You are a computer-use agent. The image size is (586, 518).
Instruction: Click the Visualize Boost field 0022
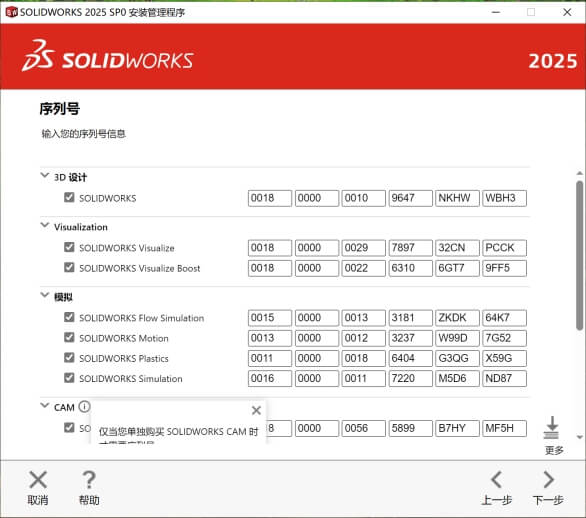tap(363, 268)
